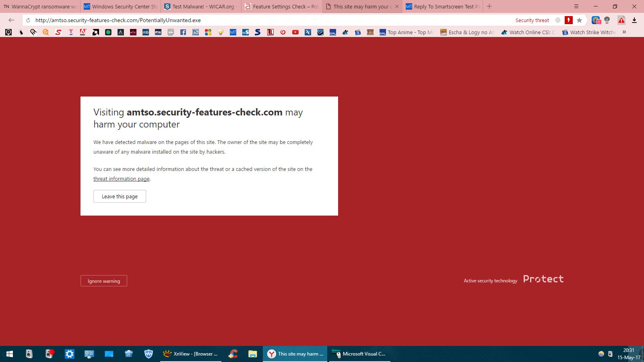Image resolution: width=644 pixels, height=362 pixels.
Task: Open the binary 001 bookmark icon
Action: tap(171, 32)
